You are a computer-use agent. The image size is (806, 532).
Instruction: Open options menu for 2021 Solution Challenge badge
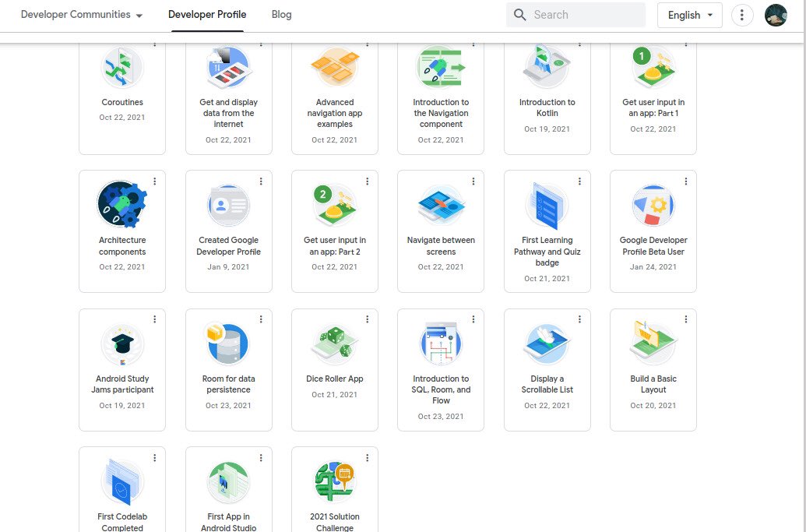point(368,457)
